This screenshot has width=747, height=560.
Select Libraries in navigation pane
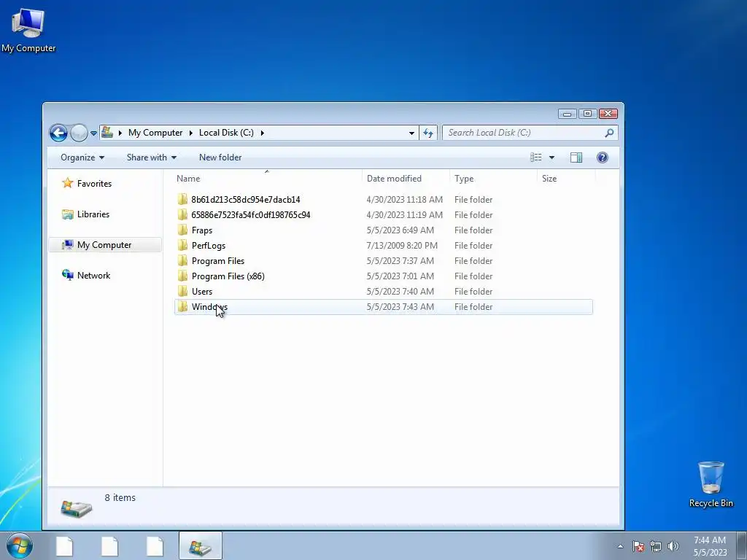[86, 214]
